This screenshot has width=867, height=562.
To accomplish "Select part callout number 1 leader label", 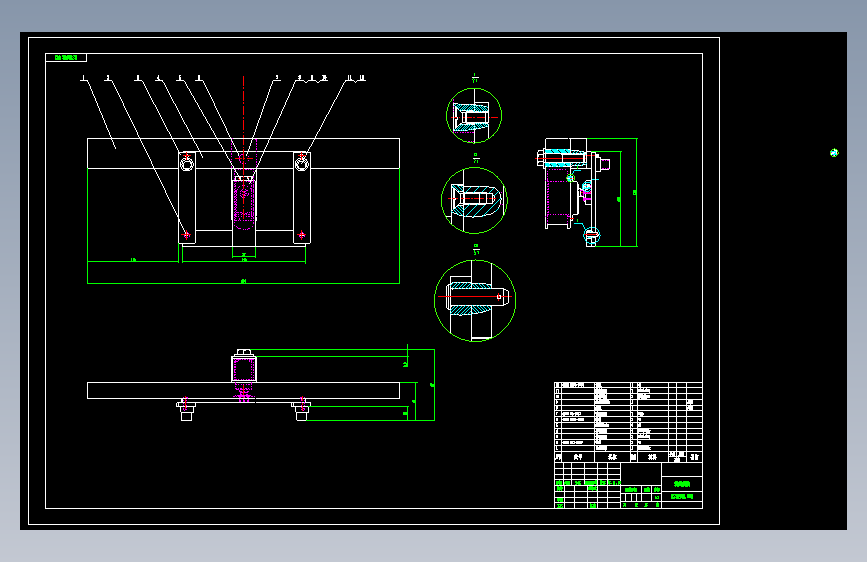I will tap(84, 79).
